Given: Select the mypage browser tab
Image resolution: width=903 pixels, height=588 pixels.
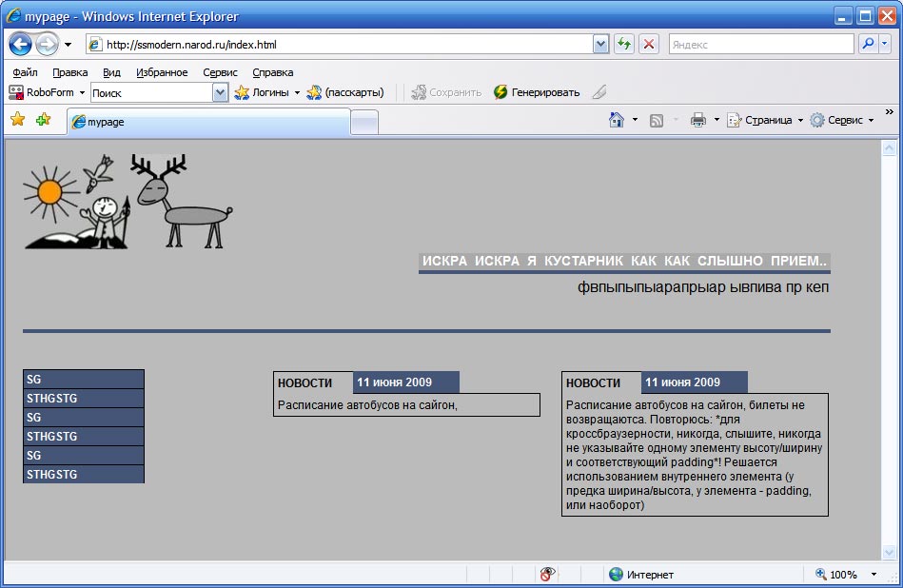Looking at the screenshot, I should click(208, 122).
